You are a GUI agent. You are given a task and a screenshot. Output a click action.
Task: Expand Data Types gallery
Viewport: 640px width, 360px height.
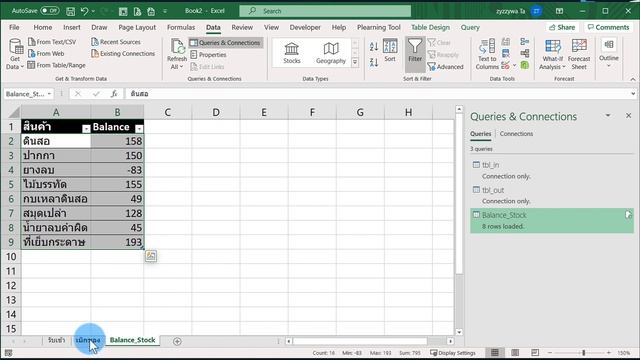pyautogui.click(x=355, y=62)
